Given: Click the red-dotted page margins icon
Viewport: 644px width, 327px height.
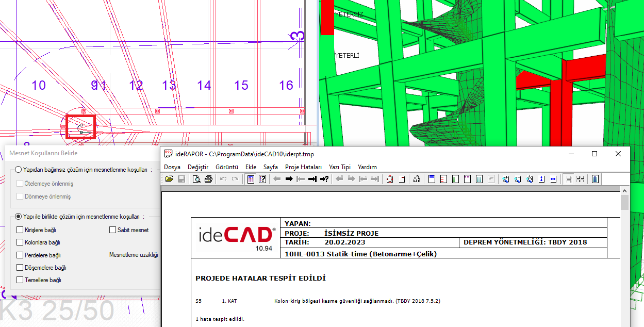Looking at the screenshot, I should pos(390,179).
